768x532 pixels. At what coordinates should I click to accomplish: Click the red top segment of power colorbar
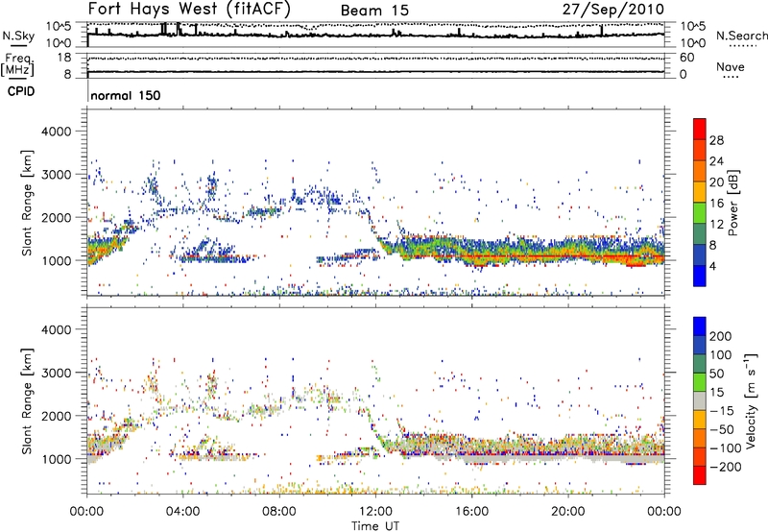tap(700, 130)
